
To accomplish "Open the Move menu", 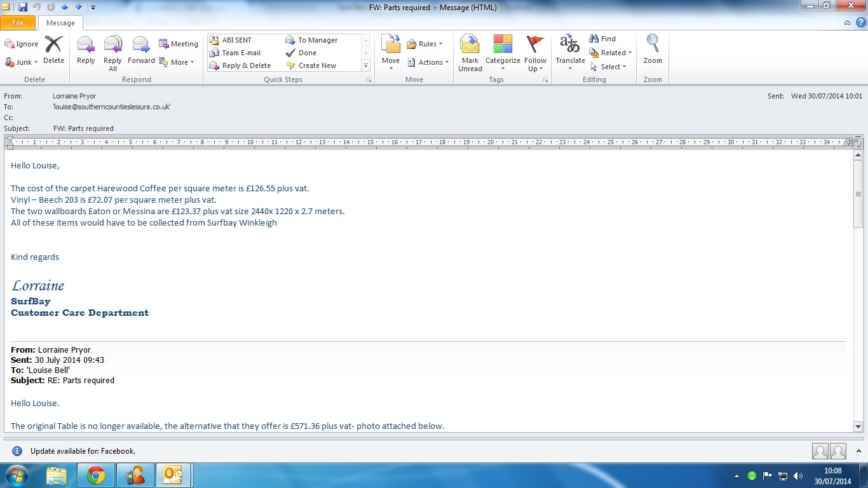I will 391,52.
